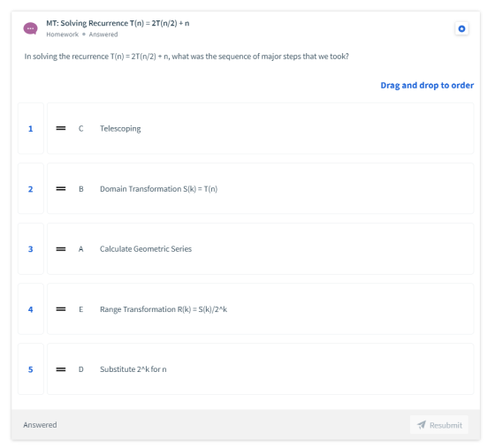Click position number 1 box
495x448 pixels.
click(31, 128)
